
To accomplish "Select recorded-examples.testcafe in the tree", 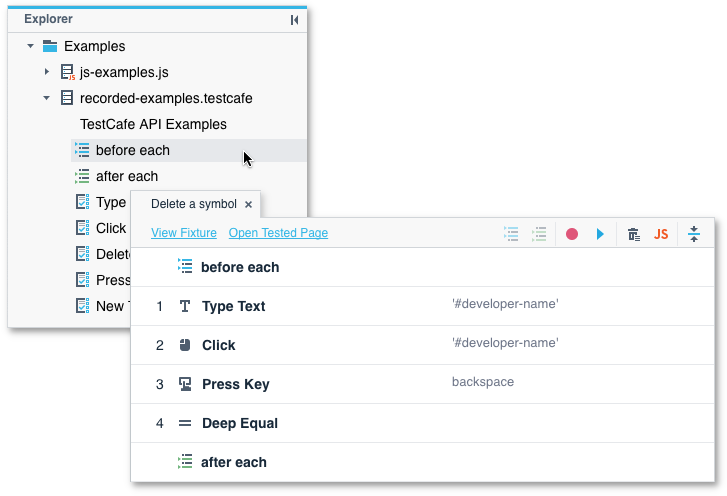I will (166, 98).
